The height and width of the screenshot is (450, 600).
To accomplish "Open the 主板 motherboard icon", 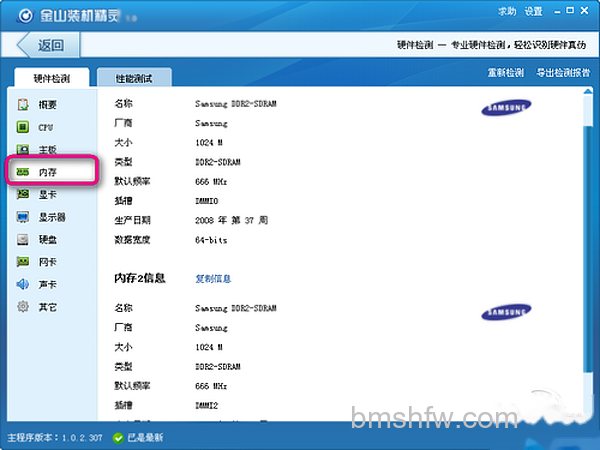I will (23, 149).
